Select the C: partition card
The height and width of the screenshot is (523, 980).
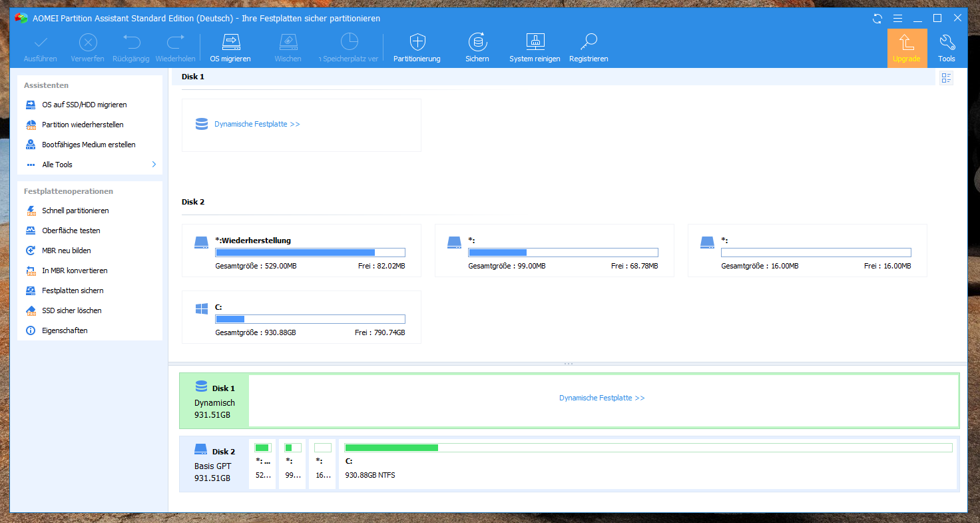click(x=302, y=317)
